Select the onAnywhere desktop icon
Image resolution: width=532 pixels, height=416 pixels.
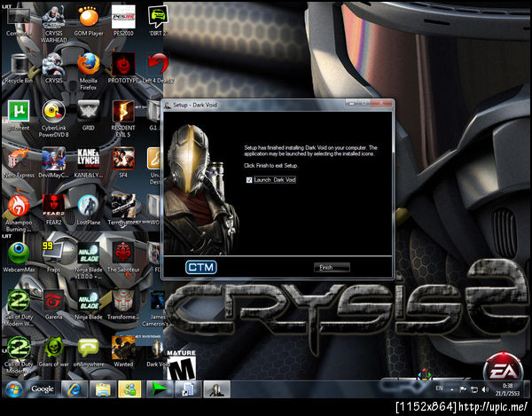(88, 351)
